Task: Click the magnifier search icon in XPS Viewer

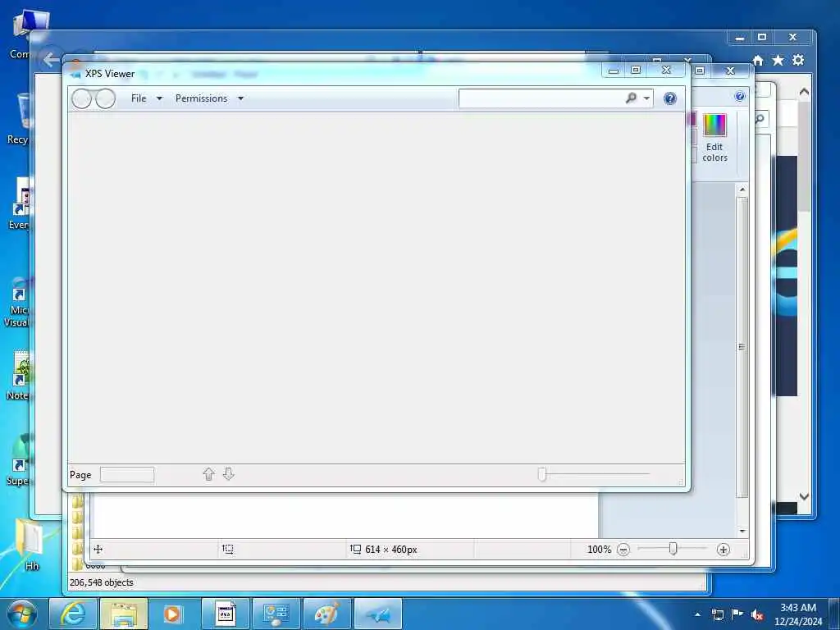Action: 631,98
